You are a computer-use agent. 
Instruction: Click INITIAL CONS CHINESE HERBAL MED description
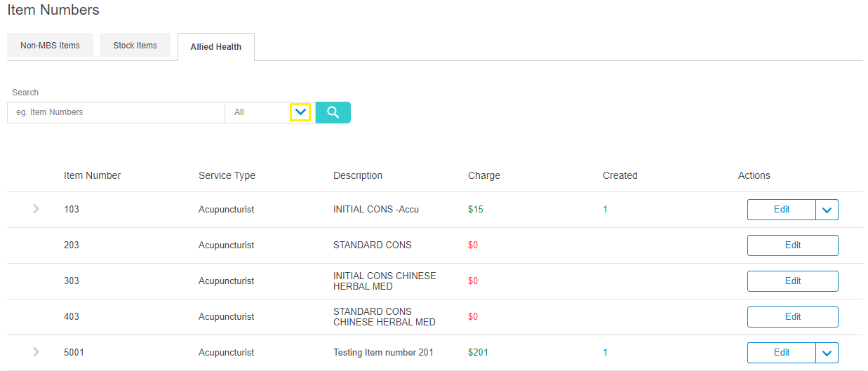(385, 281)
